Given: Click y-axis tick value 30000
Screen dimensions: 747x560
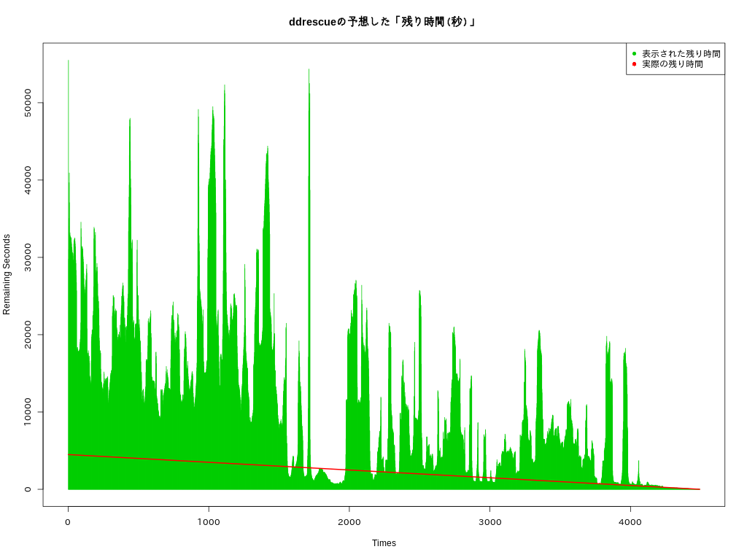Looking at the screenshot, I should [x=28, y=257].
